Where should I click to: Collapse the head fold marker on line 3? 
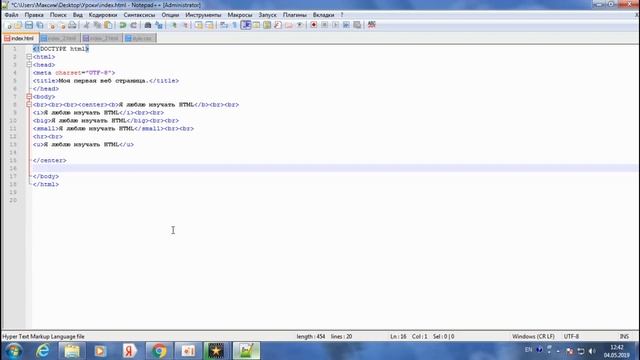(29, 64)
